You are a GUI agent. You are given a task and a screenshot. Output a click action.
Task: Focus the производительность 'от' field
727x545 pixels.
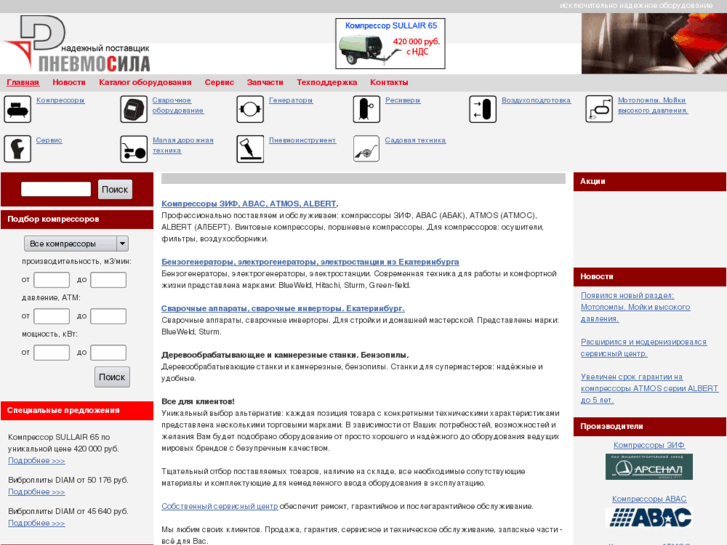(x=51, y=280)
